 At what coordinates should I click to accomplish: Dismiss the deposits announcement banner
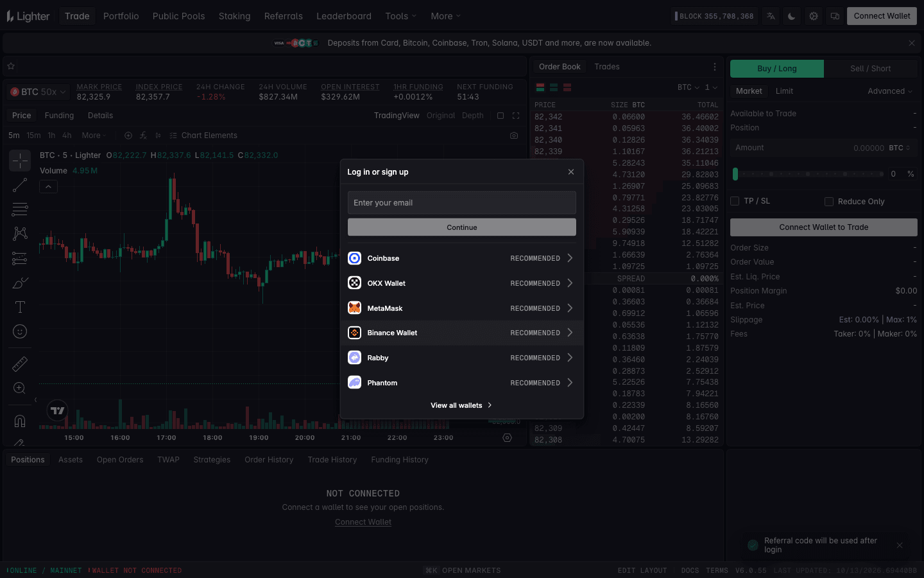(912, 43)
